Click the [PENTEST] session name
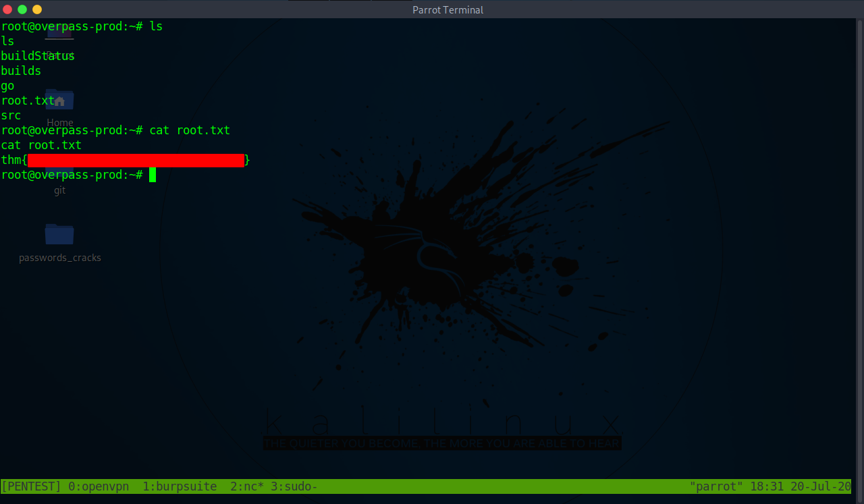864x504 pixels. coord(31,486)
